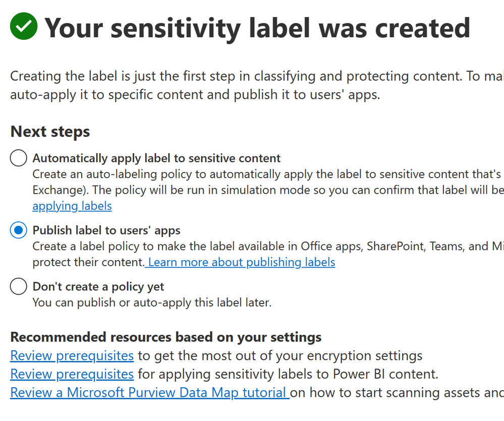Open the applying labels link
The image size is (504, 421).
pos(72,206)
